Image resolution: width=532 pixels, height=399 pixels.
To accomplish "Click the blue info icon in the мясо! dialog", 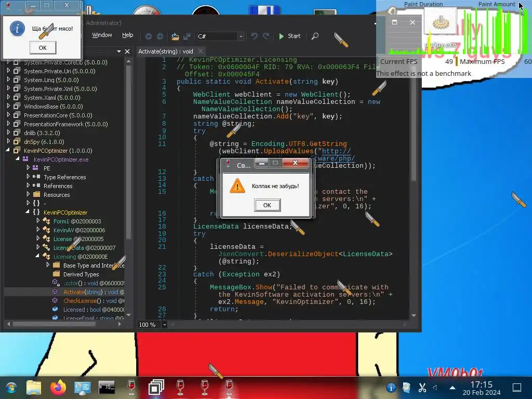I will tap(17, 29).
